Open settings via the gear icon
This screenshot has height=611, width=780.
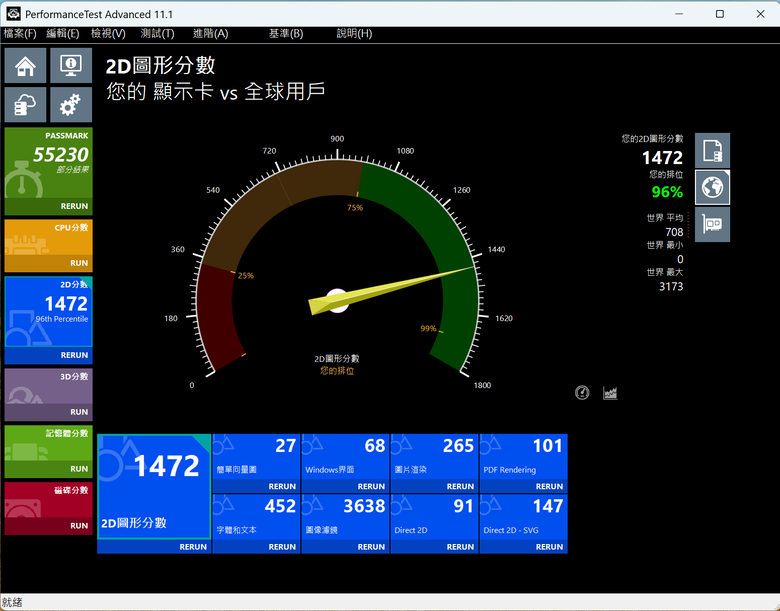coord(71,104)
